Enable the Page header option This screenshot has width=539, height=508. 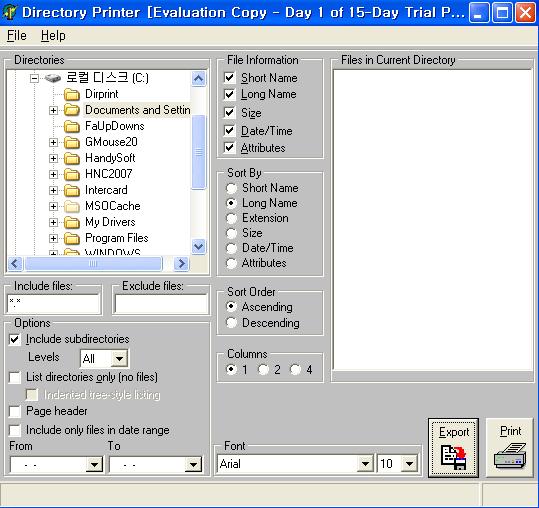click(x=15, y=411)
